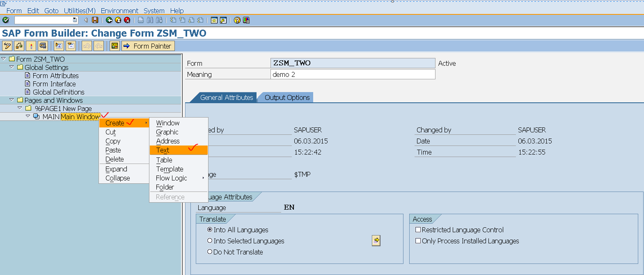Click the Find binoculars icon
644x275 pixels.
click(150, 20)
